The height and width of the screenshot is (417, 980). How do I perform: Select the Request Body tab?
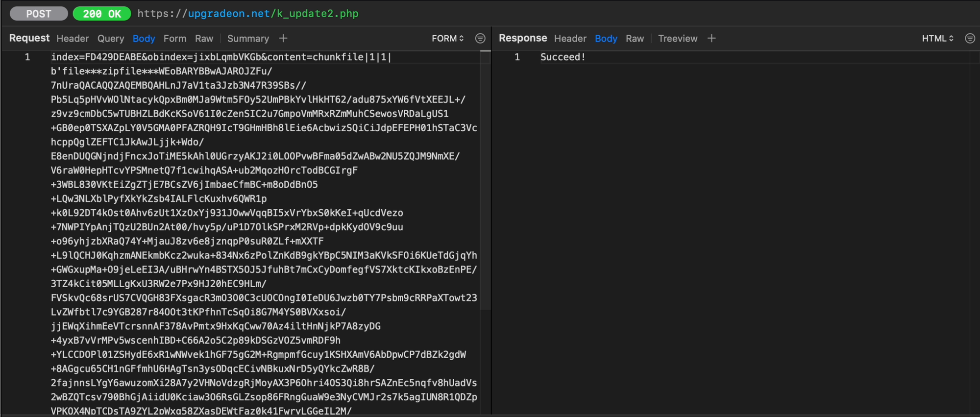tap(144, 38)
